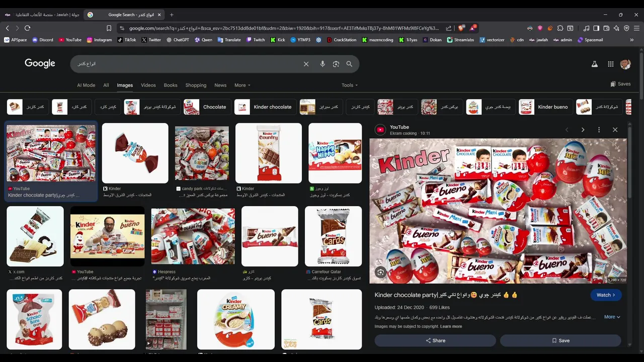Clear the Google search box text
The width and height of the screenshot is (644, 362).
tap(306, 64)
